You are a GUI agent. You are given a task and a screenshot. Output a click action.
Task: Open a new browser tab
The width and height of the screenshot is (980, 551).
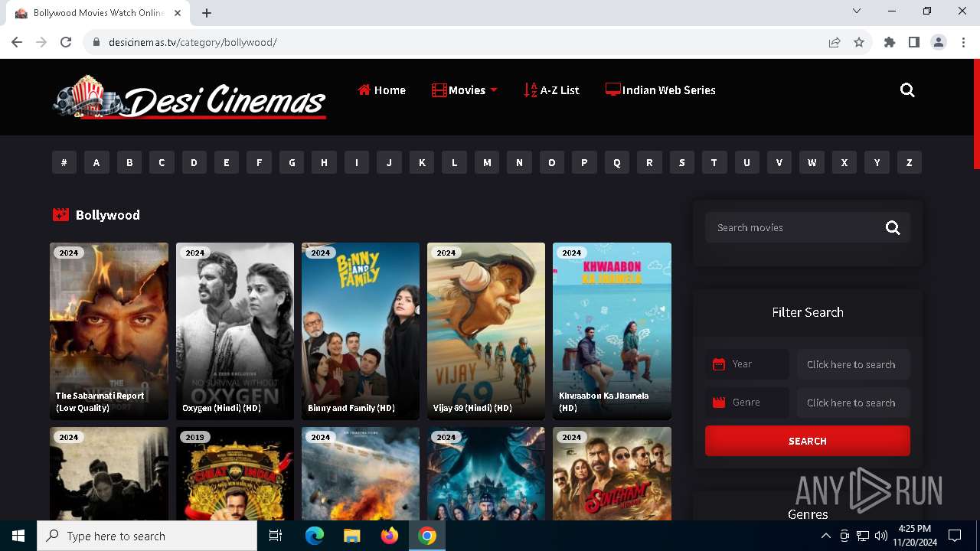[x=207, y=13]
